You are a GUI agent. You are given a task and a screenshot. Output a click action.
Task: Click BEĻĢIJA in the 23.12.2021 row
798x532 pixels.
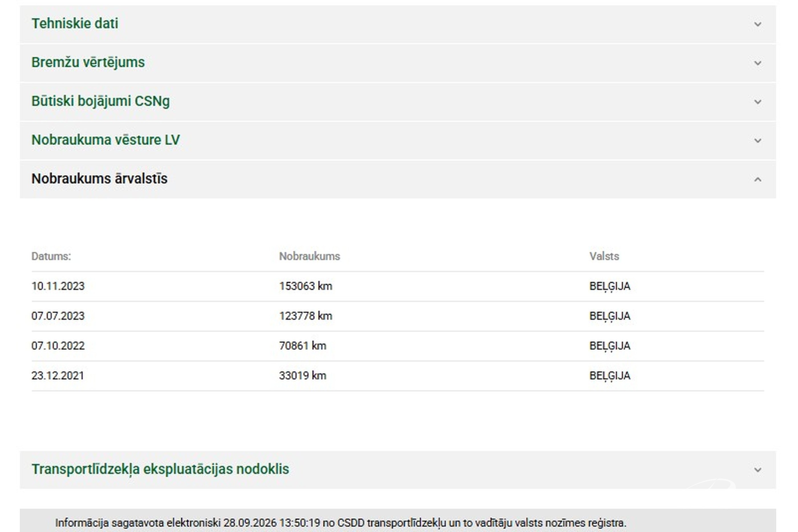click(610, 376)
